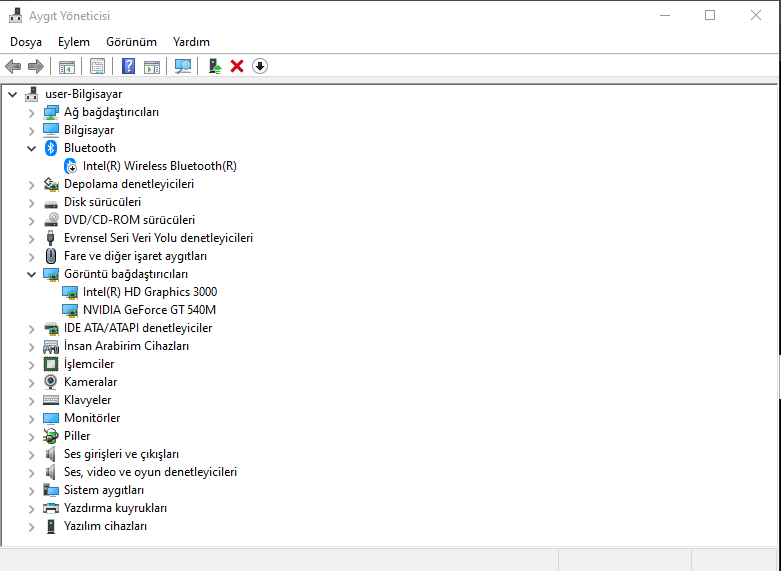781x571 pixels.
Task: Click the Klavyeler keyboard icon
Action: click(x=51, y=400)
